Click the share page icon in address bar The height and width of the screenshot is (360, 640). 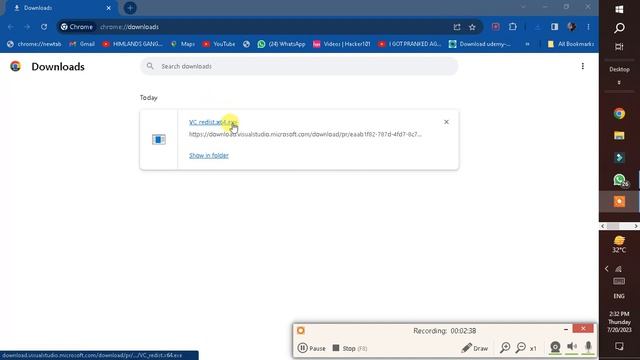point(457,27)
